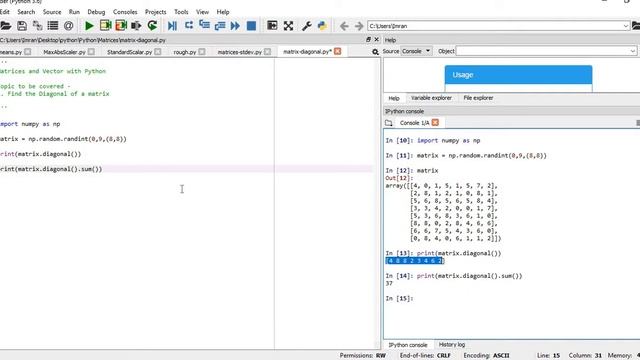640x360 pixels.
Task: Switch to MaxAbsScaler.py tab
Action: pos(64,52)
